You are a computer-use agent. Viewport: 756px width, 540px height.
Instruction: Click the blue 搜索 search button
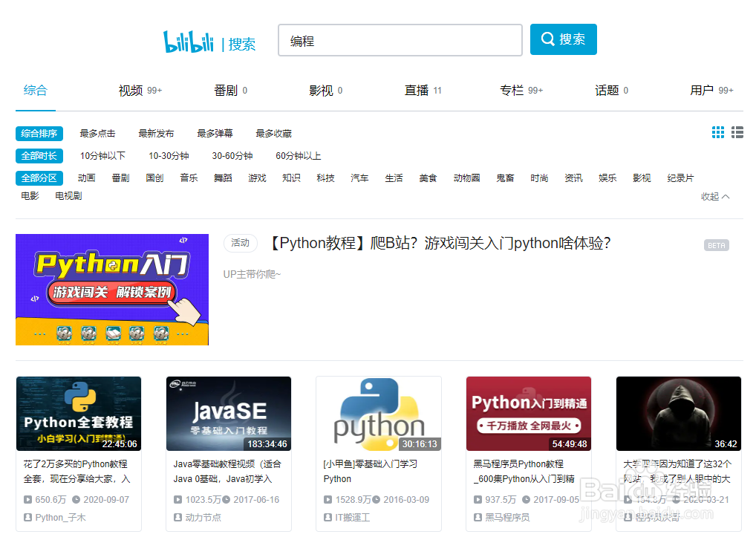point(563,39)
